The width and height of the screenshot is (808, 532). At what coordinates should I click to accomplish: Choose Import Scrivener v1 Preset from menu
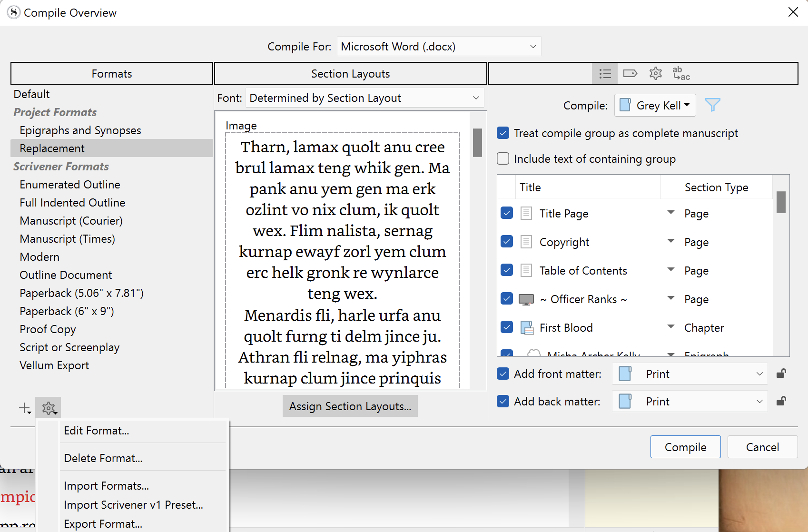point(134,505)
